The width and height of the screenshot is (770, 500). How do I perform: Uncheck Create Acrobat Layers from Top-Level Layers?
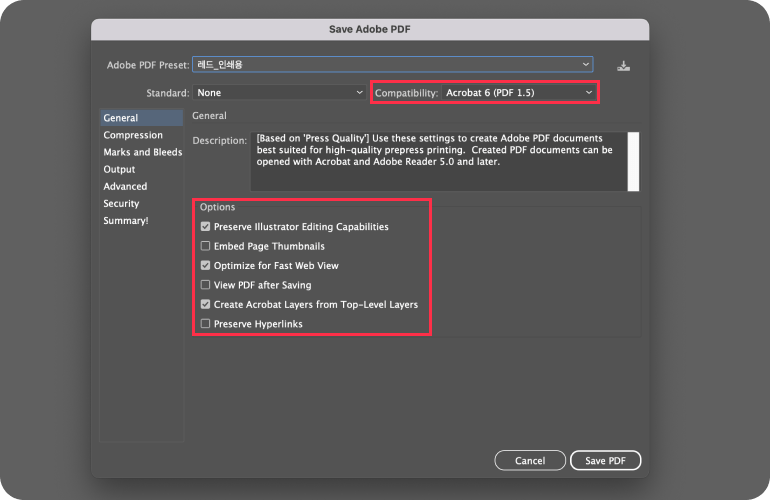(206, 304)
